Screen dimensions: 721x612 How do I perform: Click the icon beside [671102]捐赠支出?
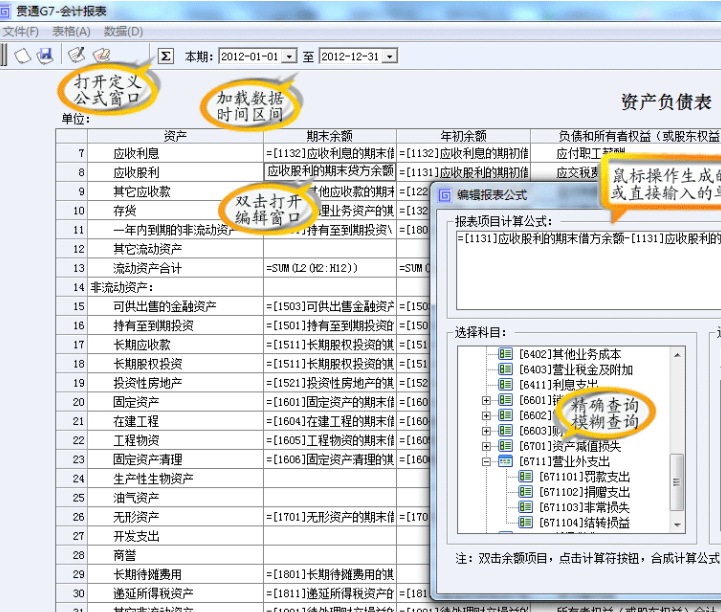[x=526, y=492]
